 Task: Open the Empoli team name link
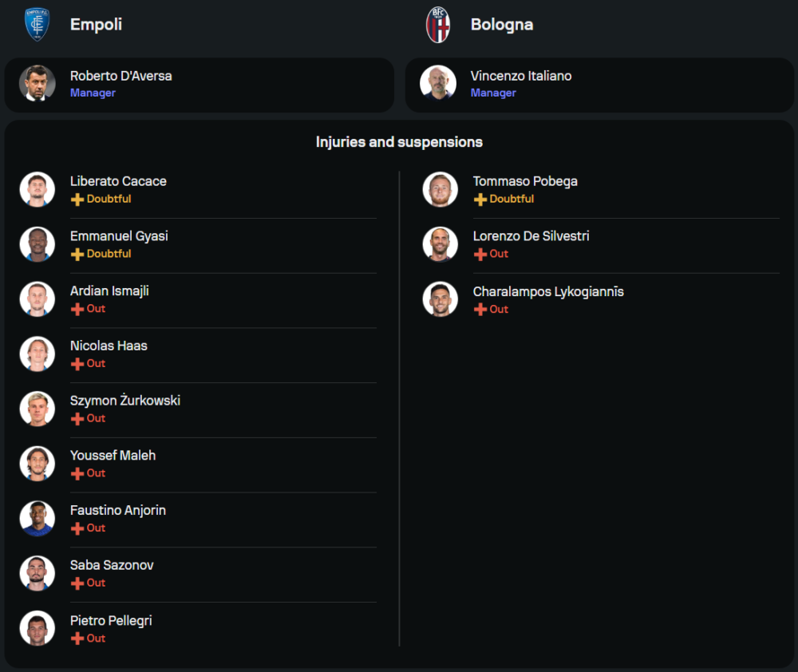96,25
